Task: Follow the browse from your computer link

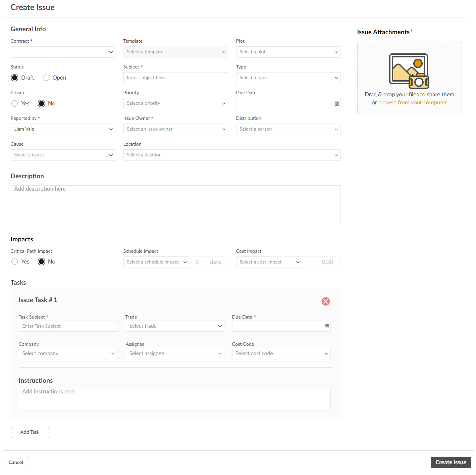Action: click(x=413, y=103)
